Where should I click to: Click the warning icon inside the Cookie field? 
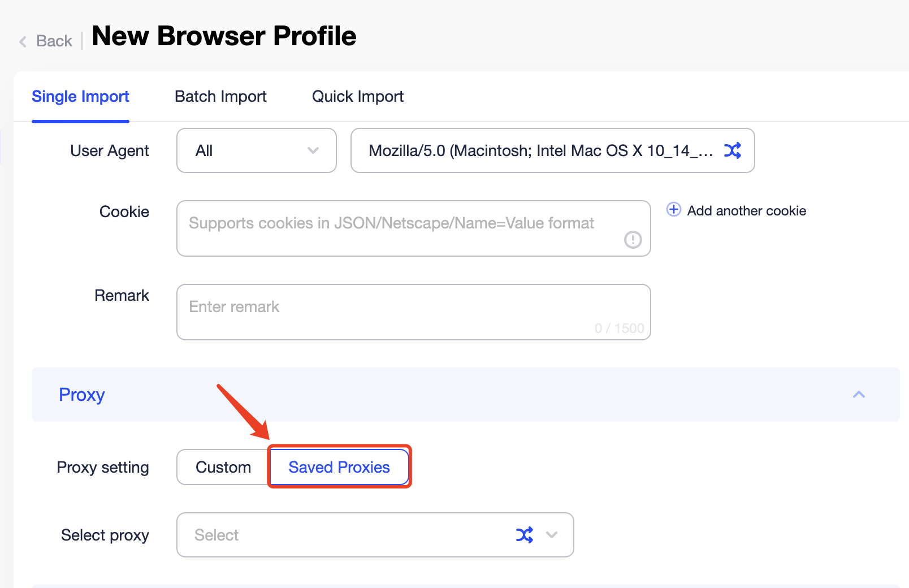click(634, 240)
